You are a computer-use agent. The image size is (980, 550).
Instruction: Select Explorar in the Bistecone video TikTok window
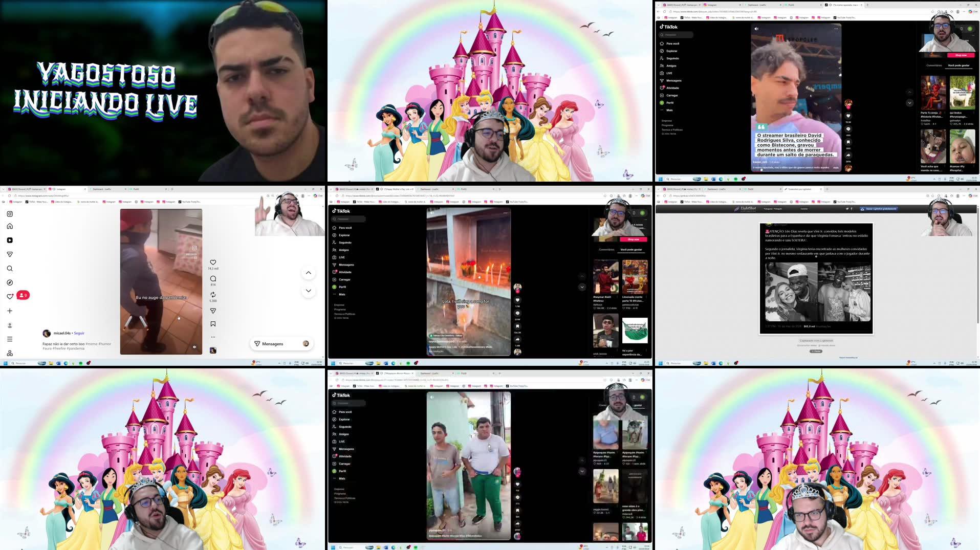pos(669,51)
